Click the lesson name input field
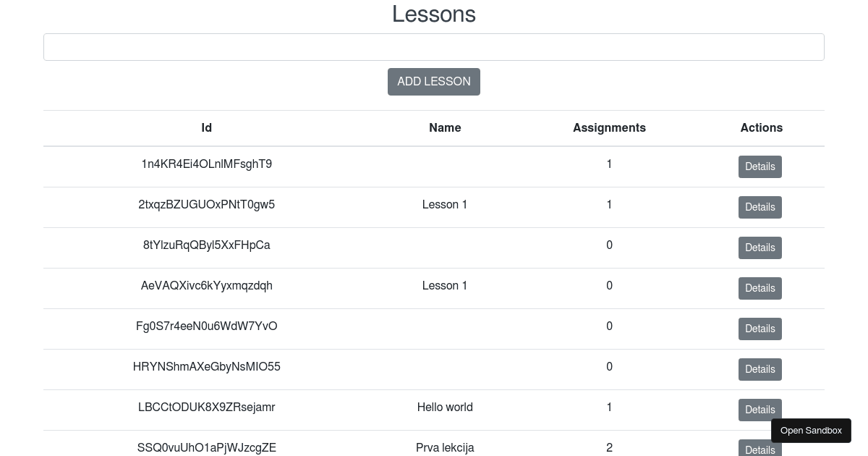This screenshot has height=456, width=868. click(434, 47)
